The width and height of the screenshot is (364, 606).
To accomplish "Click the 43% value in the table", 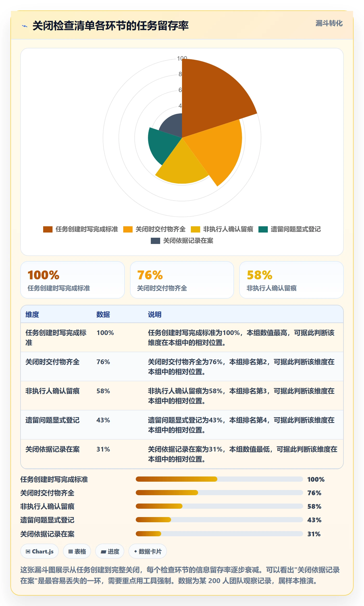I will (103, 420).
